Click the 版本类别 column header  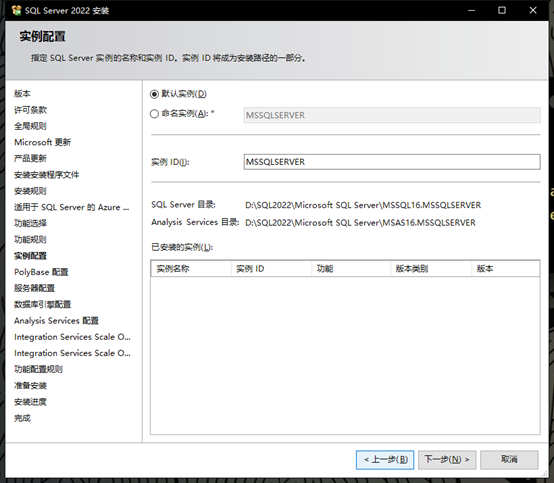coord(431,269)
